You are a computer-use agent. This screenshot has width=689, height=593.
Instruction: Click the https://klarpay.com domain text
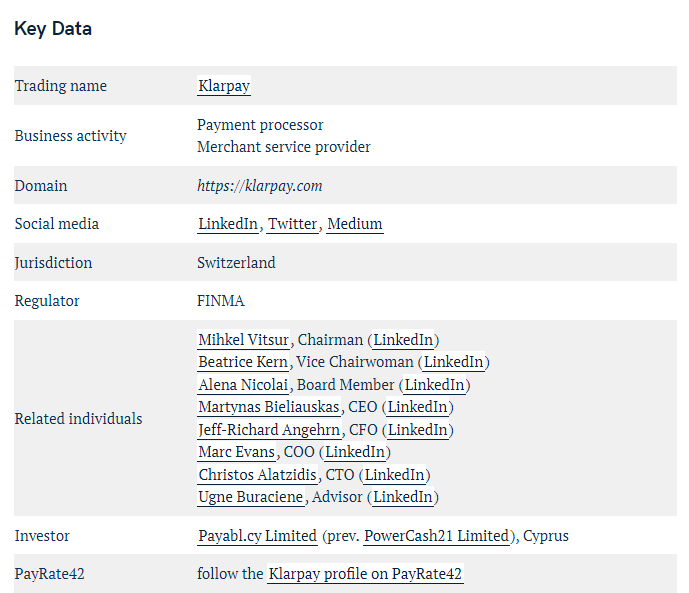click(x=260, y=186)
